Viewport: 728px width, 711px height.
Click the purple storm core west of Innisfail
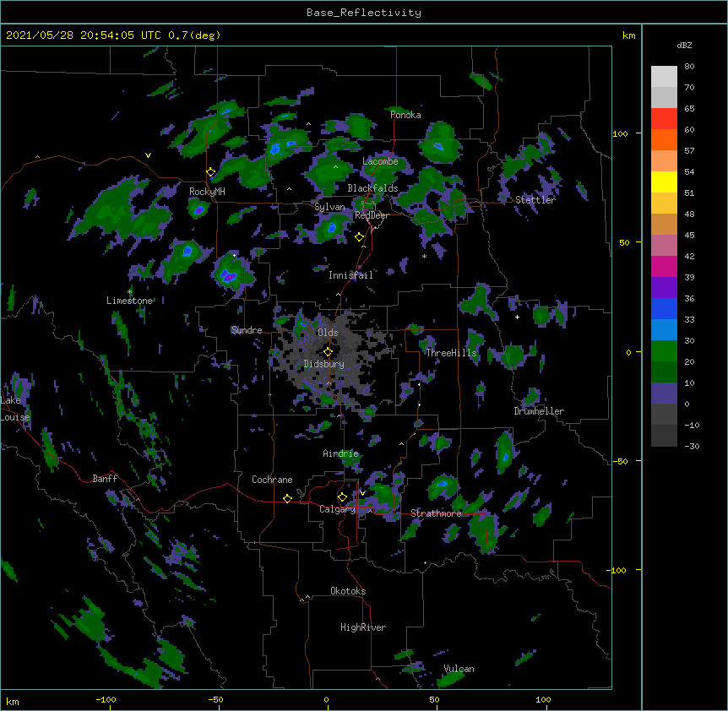(x=228, y=276)
